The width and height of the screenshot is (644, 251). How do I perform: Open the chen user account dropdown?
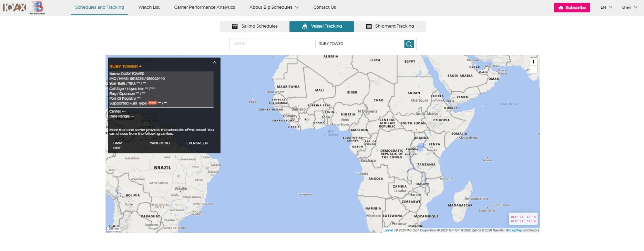[x=629, y=7]
